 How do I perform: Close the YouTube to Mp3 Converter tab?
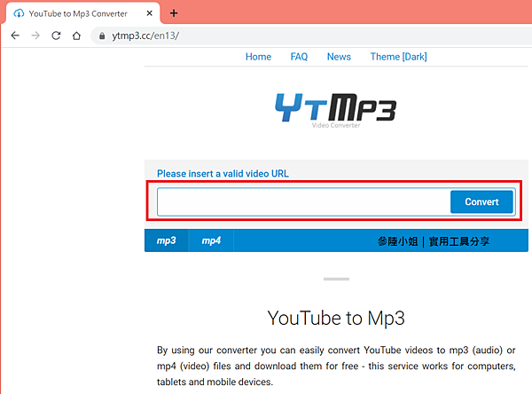(x=149, y=13)
